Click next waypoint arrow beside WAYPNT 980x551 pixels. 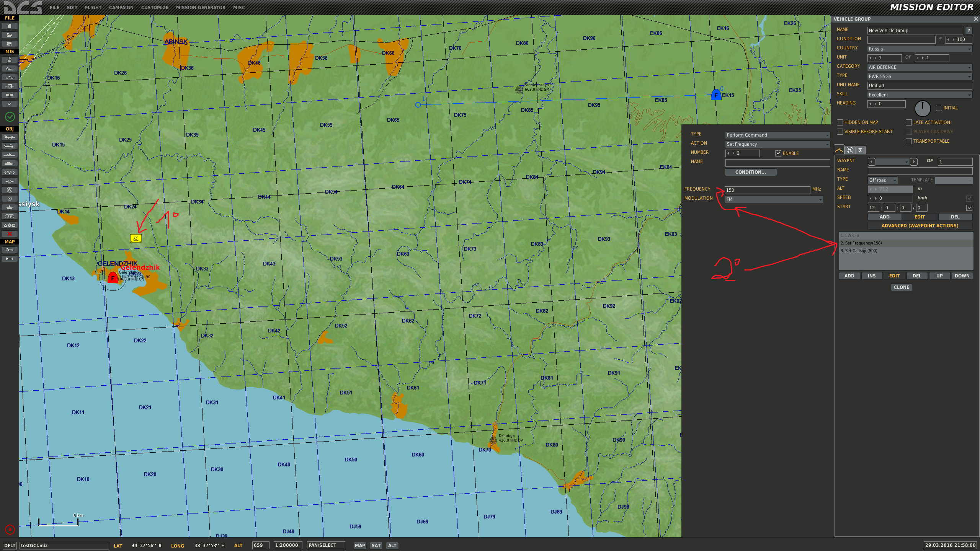click(914, 162)
